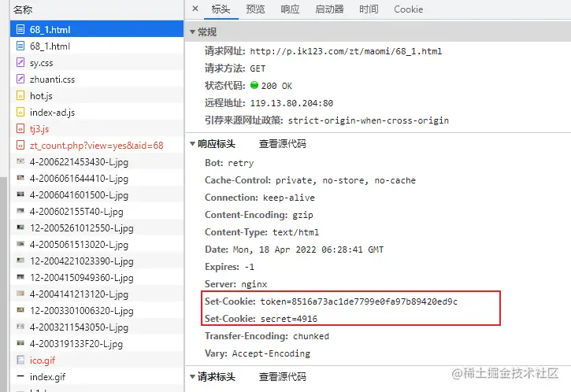Click red icon for zt_count.php request
Viewport: 571px width, 392px height.
pos(20,145)
